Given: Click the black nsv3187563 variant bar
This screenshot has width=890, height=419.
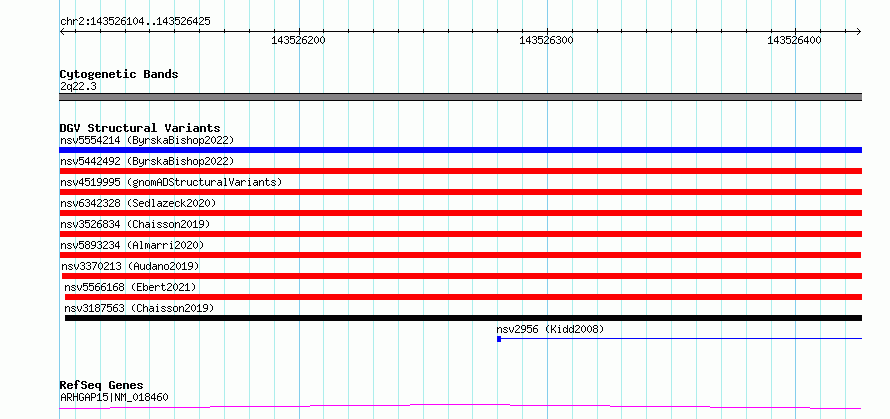Looking at the screenshot, I should click(463, 318).
